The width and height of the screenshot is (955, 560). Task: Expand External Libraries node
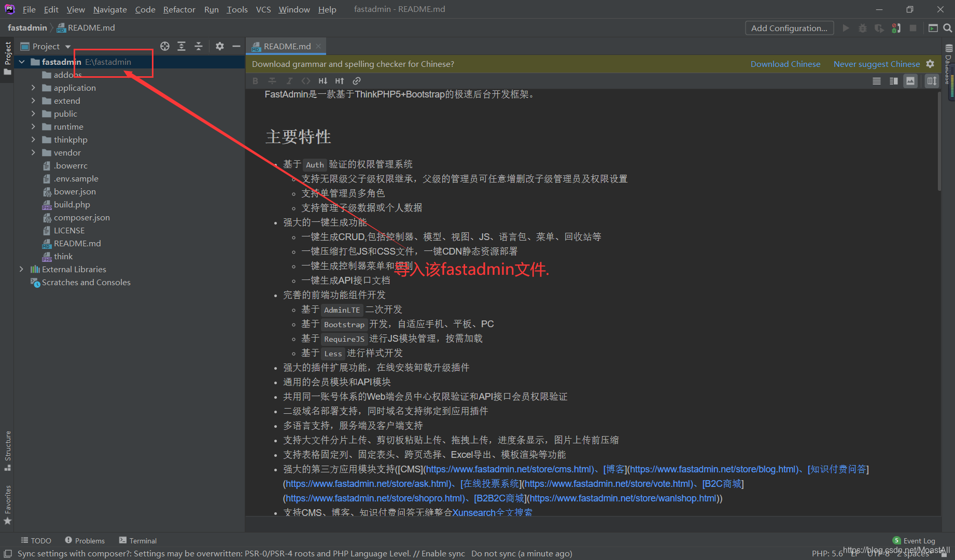(x=21, y=269)
